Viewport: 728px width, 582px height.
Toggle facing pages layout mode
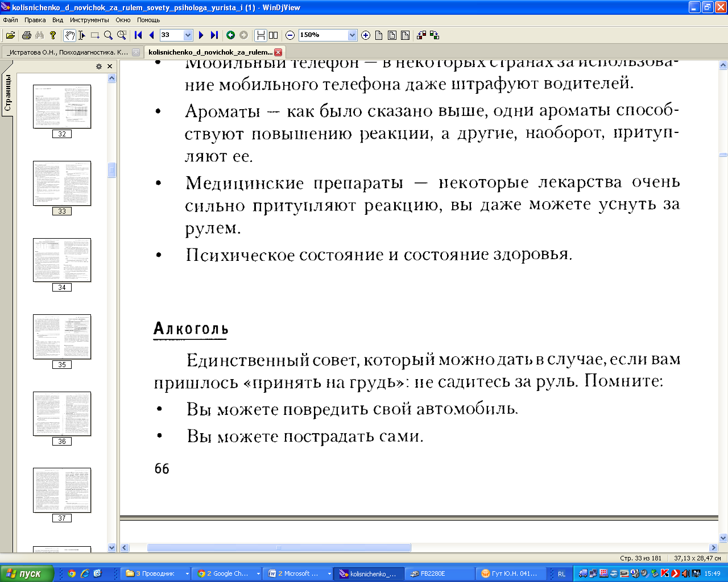point(274,35)
